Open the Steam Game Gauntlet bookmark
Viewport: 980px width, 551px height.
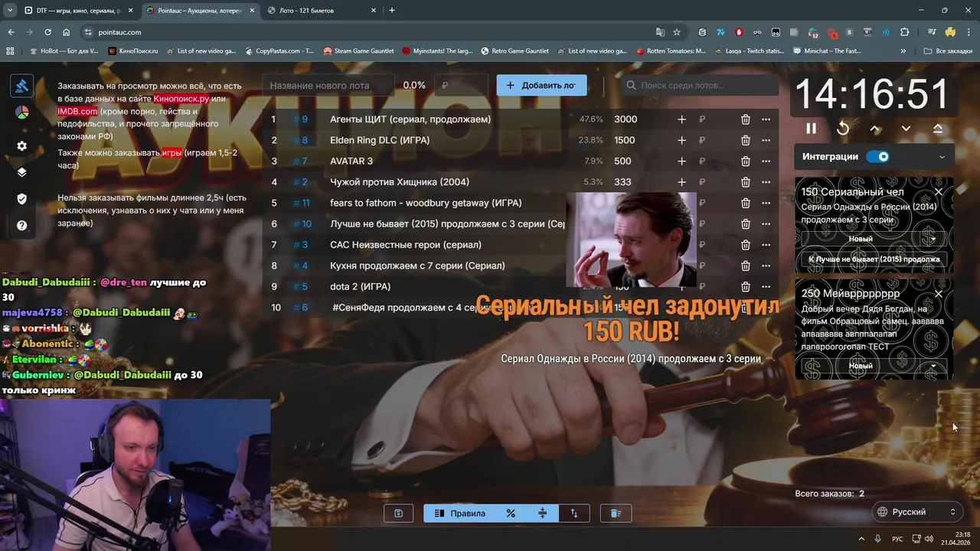click(x=358, y=51)
